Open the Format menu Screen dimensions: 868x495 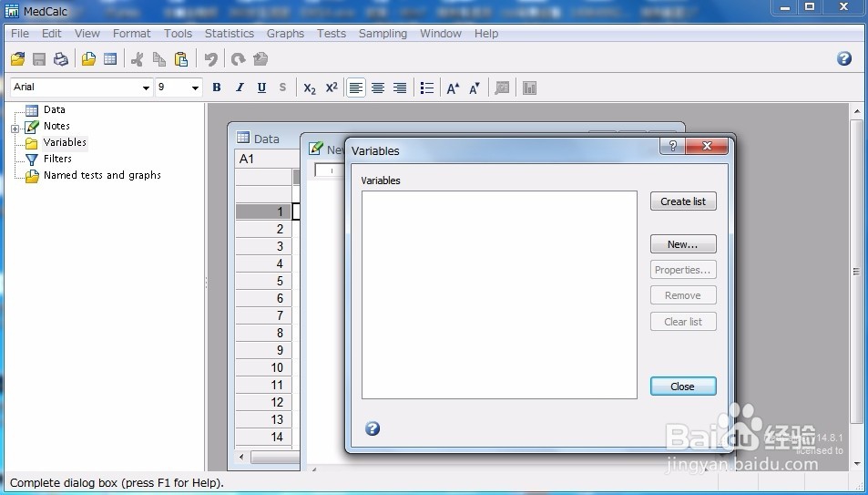(x=132, y=33)
